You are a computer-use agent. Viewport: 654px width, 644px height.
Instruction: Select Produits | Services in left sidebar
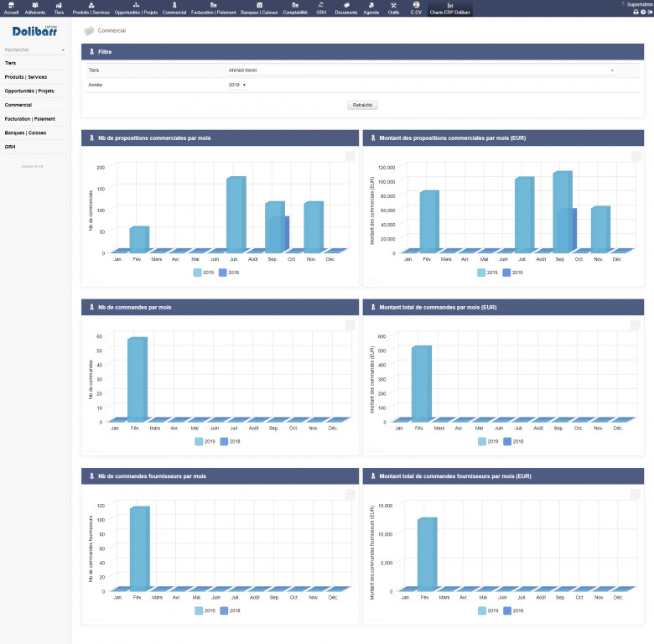[26, 77]
